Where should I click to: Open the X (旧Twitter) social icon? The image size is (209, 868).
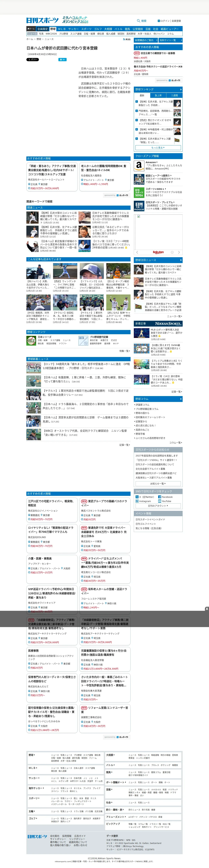click(137, 497)
